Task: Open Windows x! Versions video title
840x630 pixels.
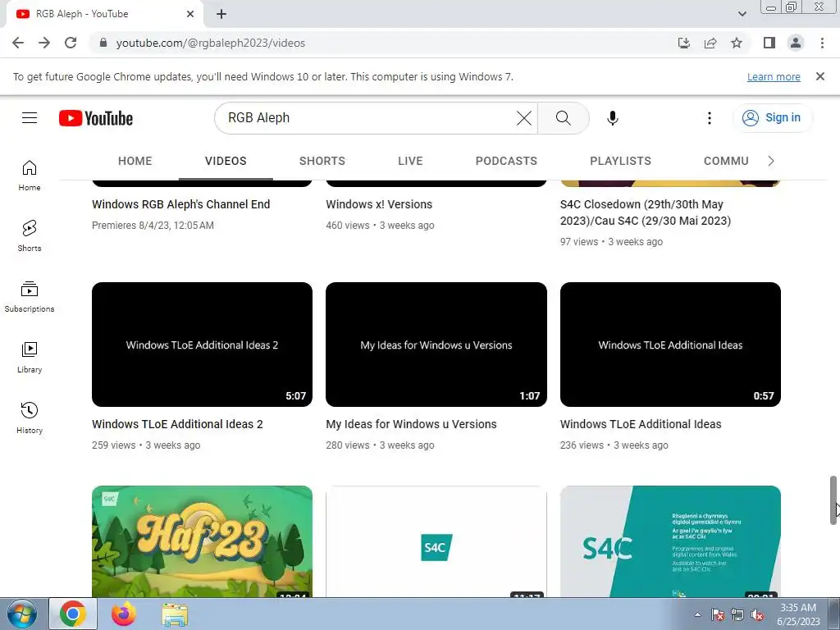Action: 379,204
